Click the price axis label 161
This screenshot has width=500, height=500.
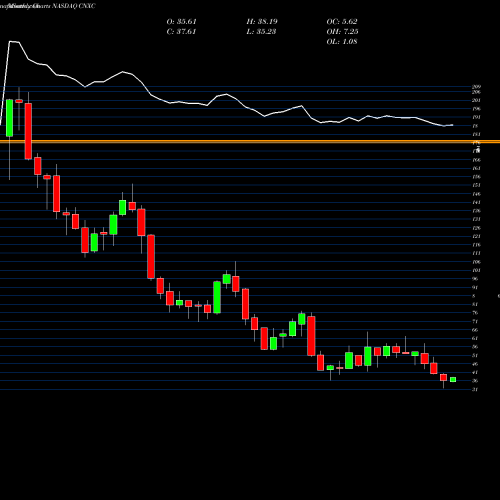476,168
